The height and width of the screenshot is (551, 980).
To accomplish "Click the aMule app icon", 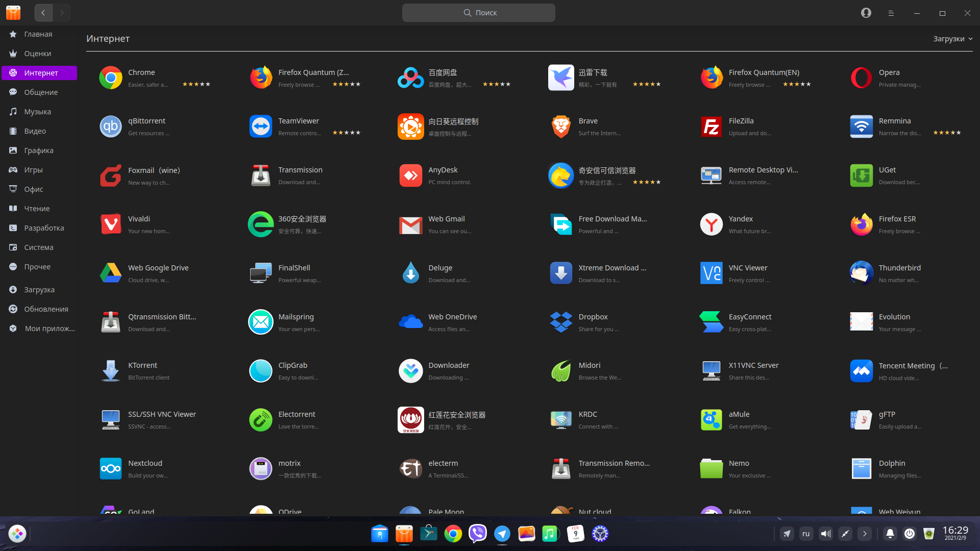I will [711, 420].
